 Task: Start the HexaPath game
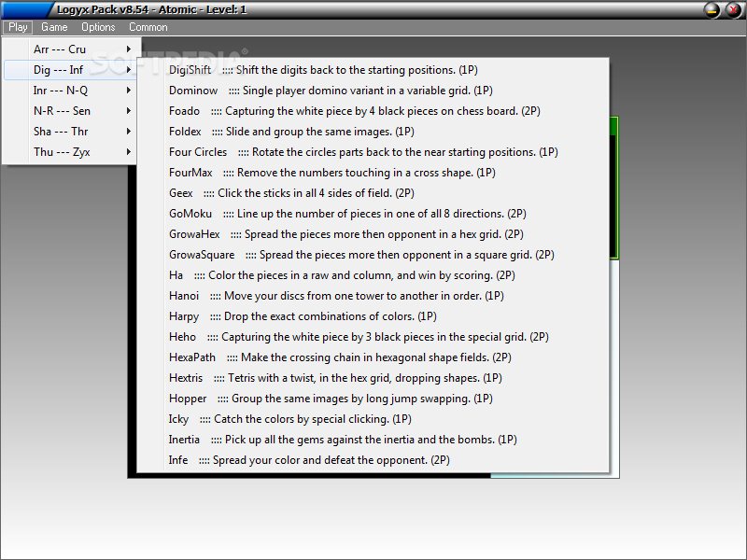coord(373,357)
